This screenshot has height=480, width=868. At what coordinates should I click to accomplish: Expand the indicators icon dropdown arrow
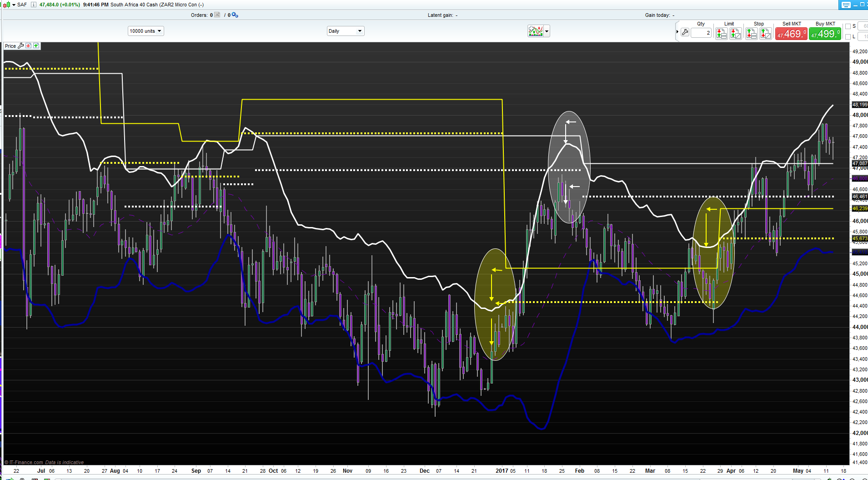(547, 31)
